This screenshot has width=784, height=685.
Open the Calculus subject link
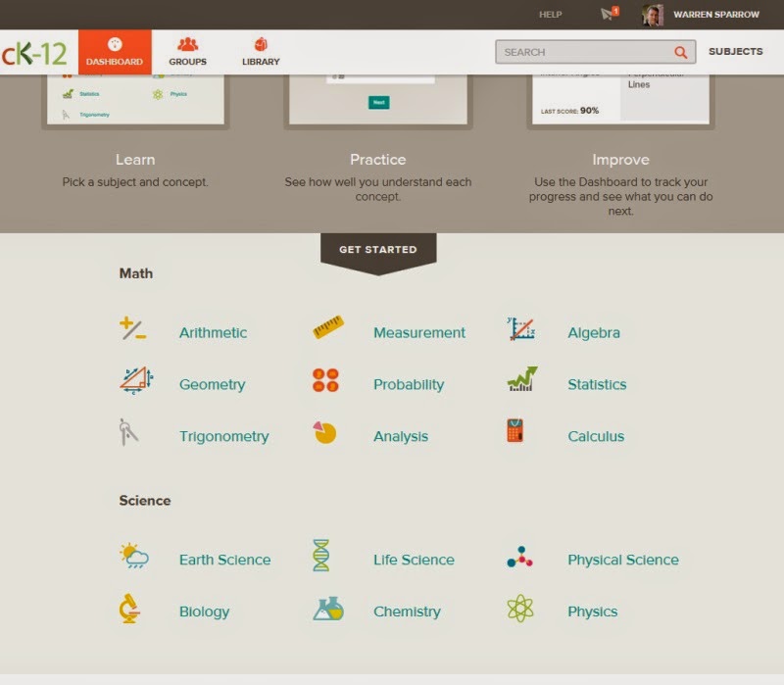coord(596,436)
